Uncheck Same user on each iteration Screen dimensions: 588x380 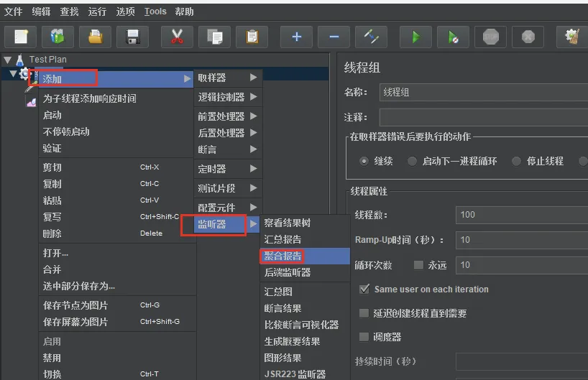tap(364, 289)
